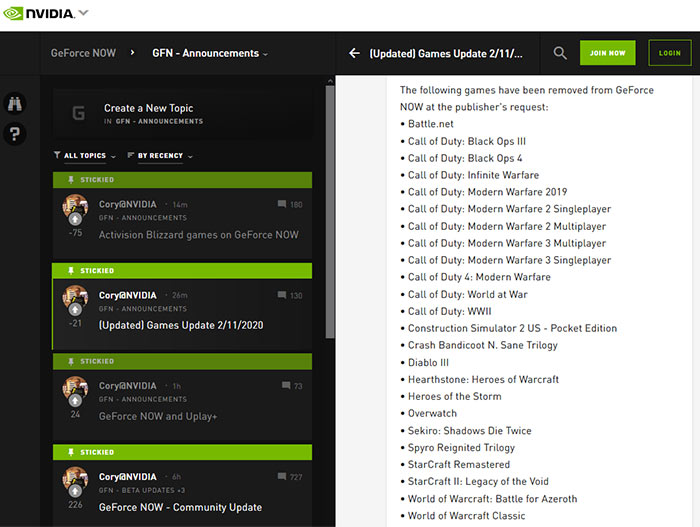Image resolution: width=700 pixels, height=527 pixels.
Task: Click 'Call of Duty: Modern Warfare 2019' entry
Action: [x=487, y=192]
